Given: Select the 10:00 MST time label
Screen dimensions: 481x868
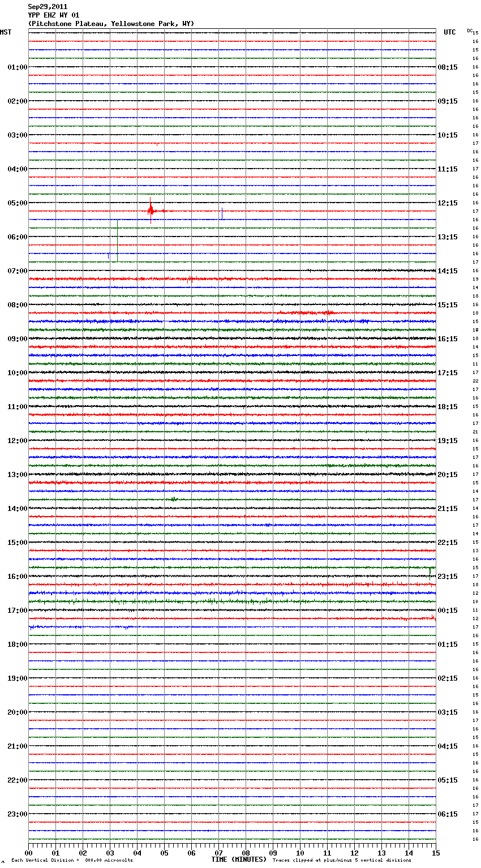Looking at the screenshot, I should (18, 373).
